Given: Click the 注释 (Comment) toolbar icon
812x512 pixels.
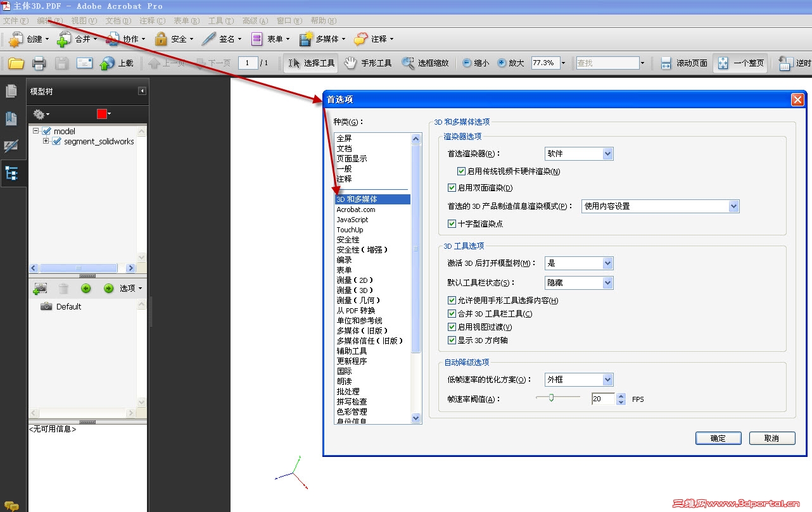Looking at the screenshot, I should point(361,39).
